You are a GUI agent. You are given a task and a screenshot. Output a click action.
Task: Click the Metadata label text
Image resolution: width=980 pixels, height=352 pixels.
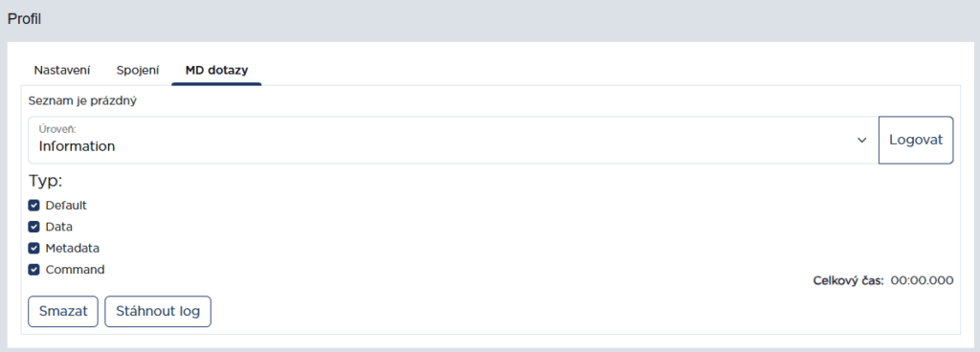point(73,249)
